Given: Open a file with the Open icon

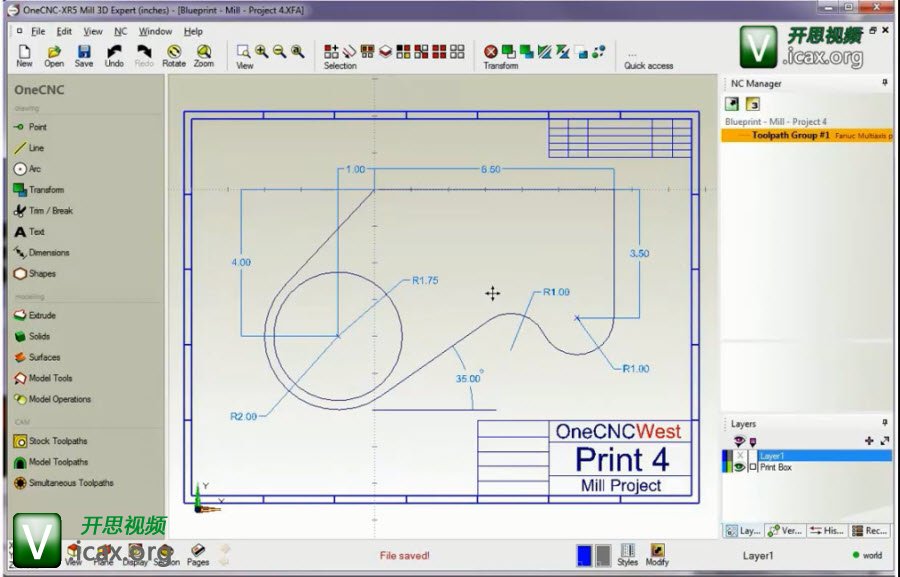Looking at the screenshot, I should coord(54,56).
